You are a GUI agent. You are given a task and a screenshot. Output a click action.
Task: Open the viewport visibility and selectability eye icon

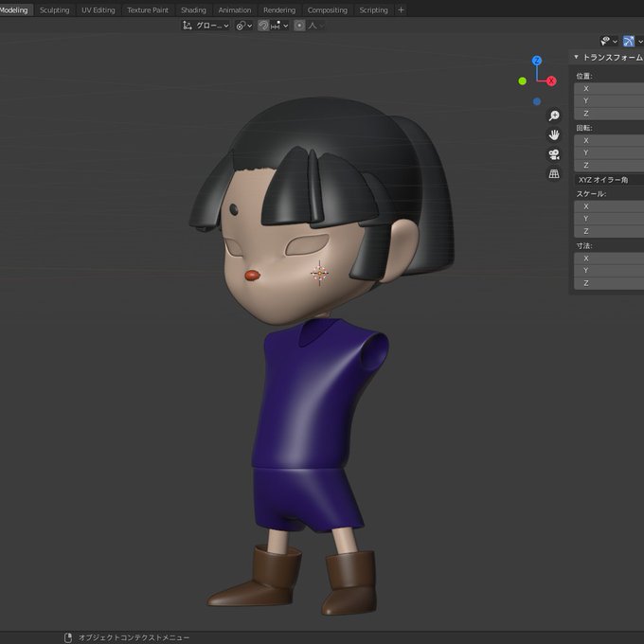pyautogui.click(x=605, y=41)
